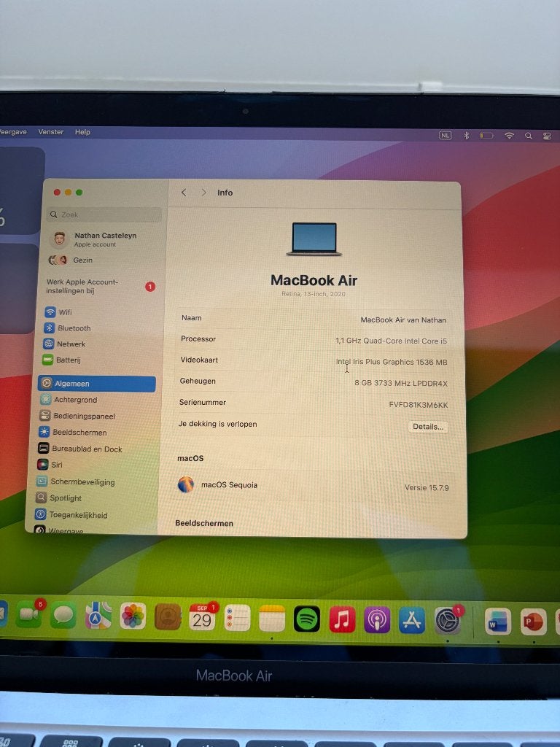Click the MacBook Air laptop image

314,239
